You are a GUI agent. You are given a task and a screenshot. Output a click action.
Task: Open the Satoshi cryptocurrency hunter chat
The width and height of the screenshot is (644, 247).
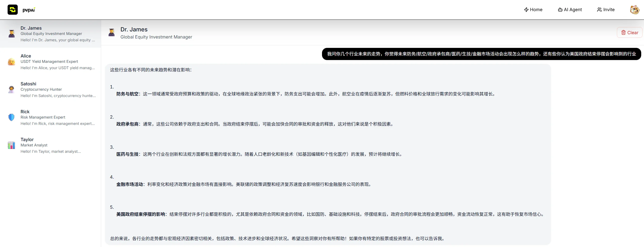tap(51, 89)
